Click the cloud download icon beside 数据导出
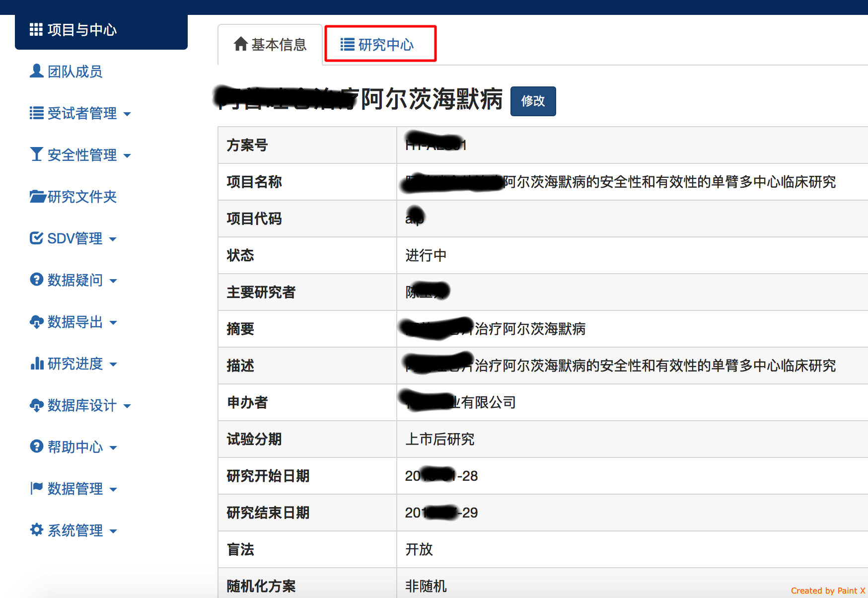868x598 pixels. [x=36, y=322]
